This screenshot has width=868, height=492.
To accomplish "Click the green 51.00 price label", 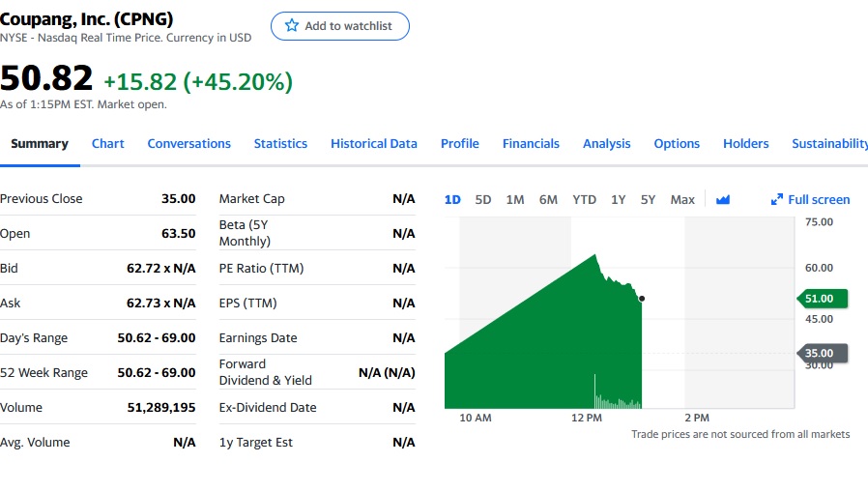I will point(823,299).
